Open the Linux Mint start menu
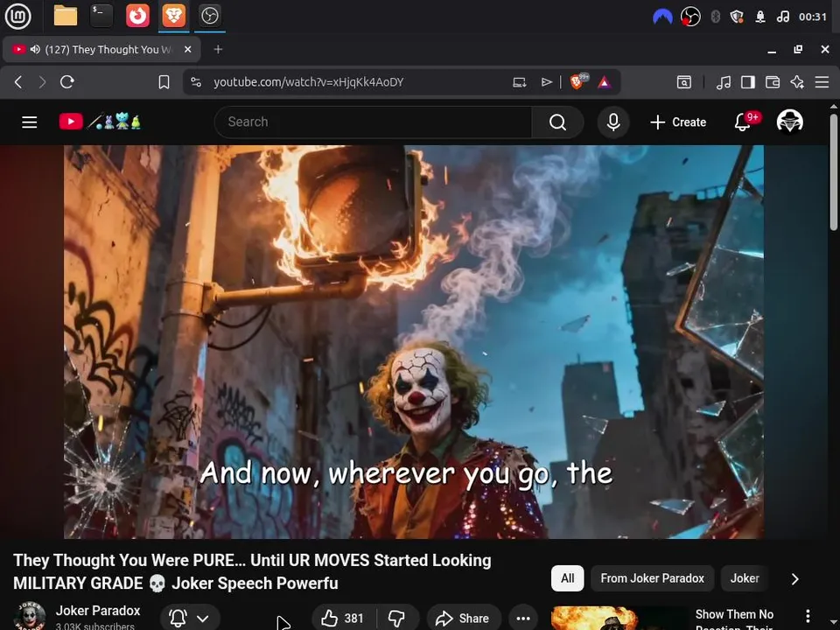The height and width of the screenshot is (630, 840). (x=17, y=16)
